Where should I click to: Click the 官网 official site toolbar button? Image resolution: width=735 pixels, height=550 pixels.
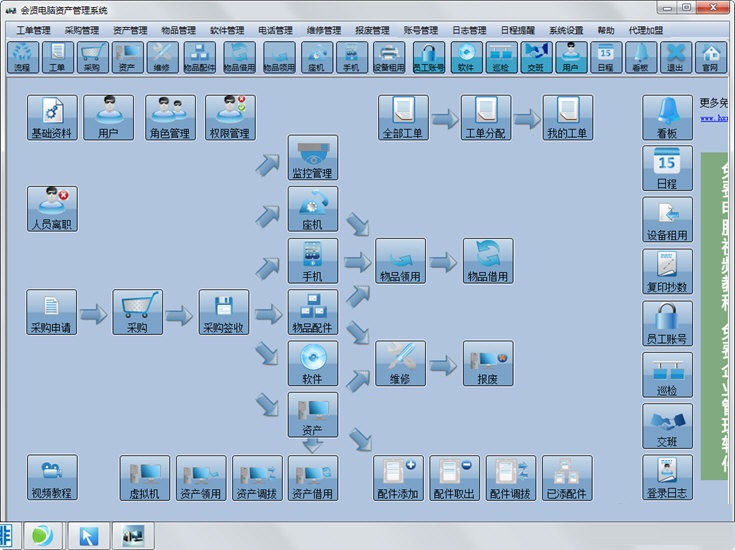coord(710,58)
